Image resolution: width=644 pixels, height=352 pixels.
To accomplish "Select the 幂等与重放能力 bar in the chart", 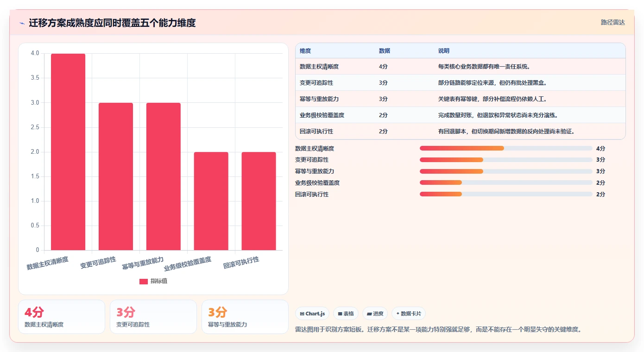I will coord(164,176).
